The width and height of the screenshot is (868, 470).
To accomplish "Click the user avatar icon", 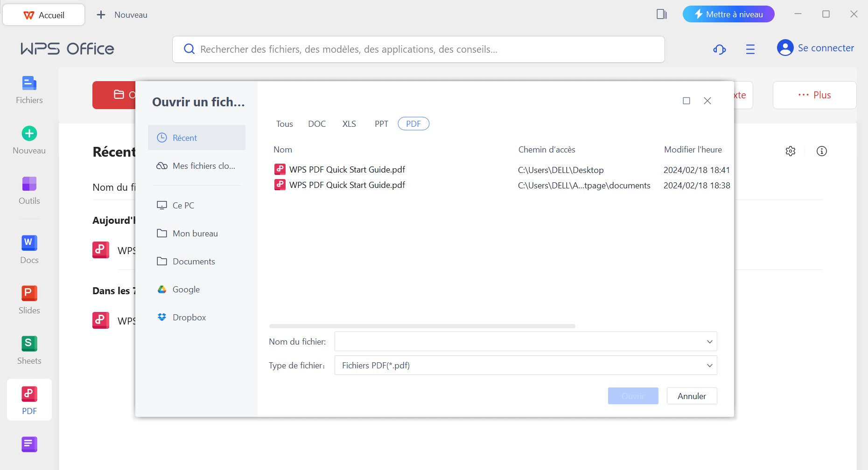I will tap(785, 48).
